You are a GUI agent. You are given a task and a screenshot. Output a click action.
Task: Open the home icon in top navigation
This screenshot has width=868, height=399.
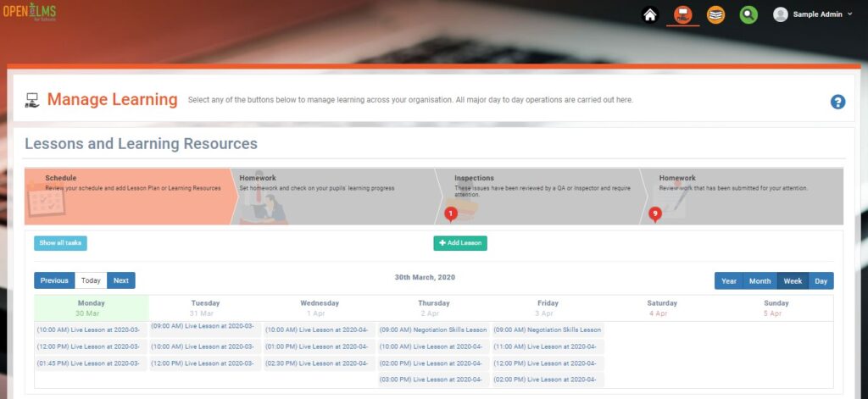(650, 15)
